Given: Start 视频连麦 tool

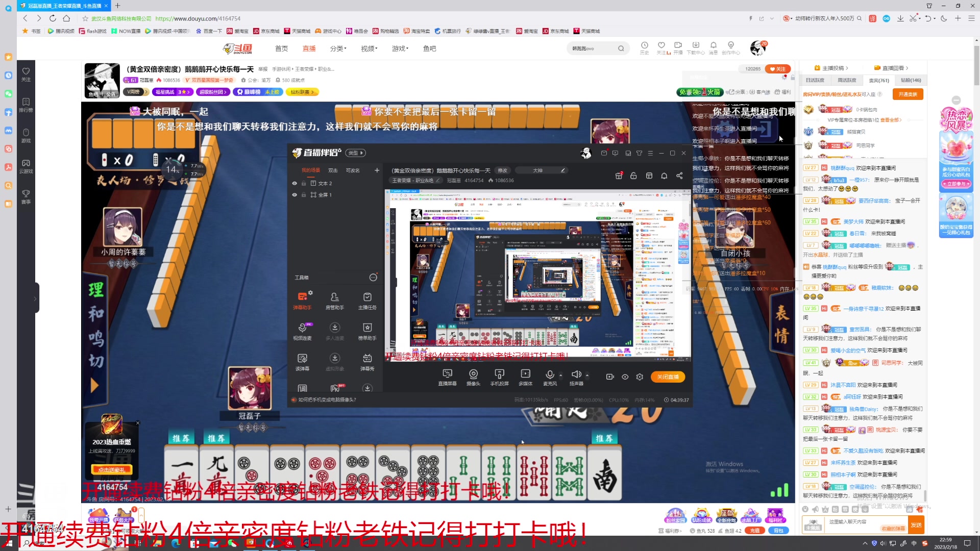Looking at the screenshot, I should (302, 331).
